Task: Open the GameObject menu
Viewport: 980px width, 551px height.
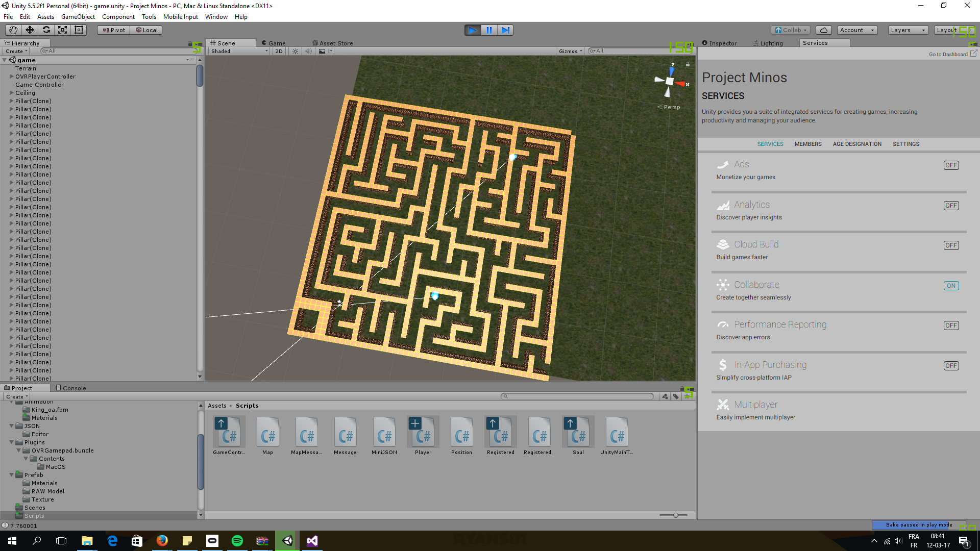Action: point(78,17)
